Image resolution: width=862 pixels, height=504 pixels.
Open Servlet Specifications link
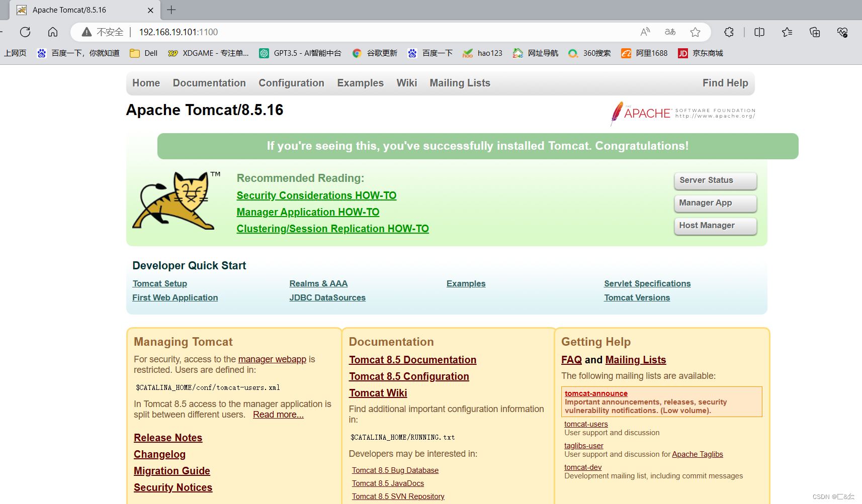647,284
